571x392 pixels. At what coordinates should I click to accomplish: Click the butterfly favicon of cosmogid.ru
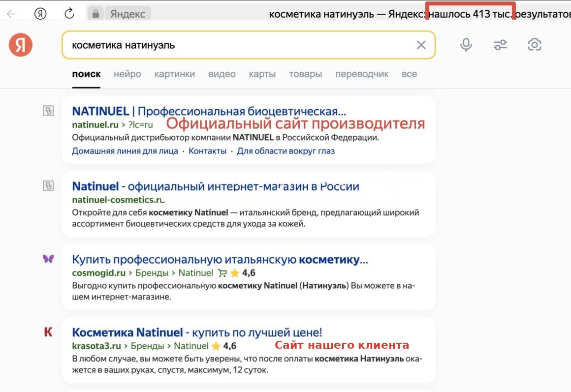click(48, 259)
